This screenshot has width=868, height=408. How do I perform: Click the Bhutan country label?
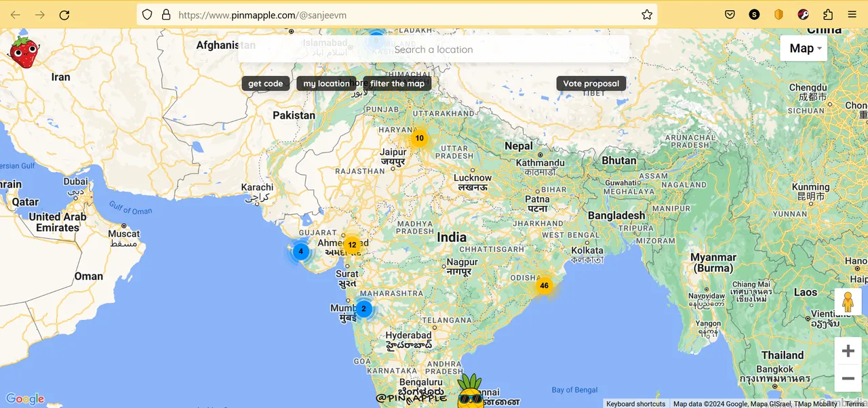(x=619, y=161)
